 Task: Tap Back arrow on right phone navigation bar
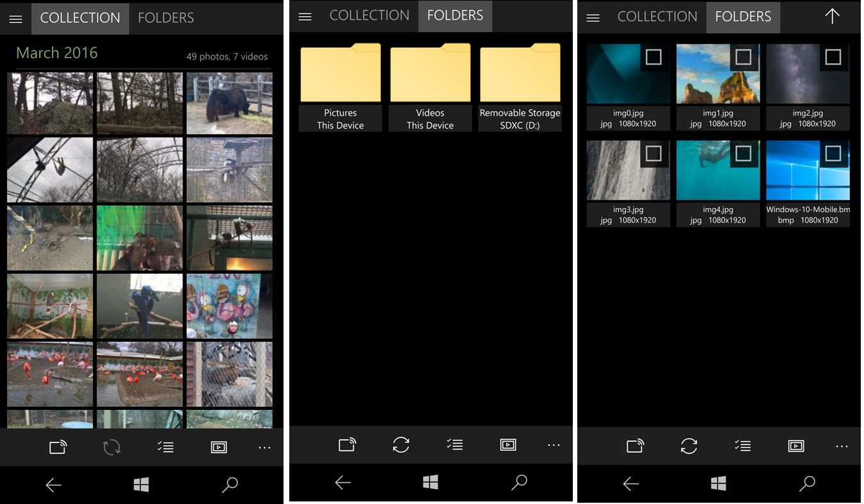tap(631, 484)
